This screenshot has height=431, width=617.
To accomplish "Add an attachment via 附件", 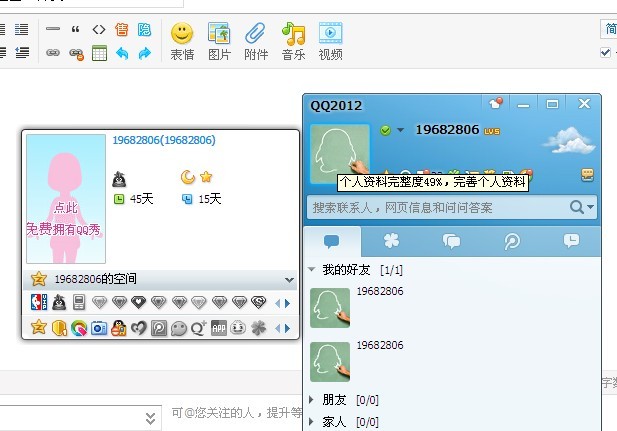I will pyautogui.click(x=256, y=42).
